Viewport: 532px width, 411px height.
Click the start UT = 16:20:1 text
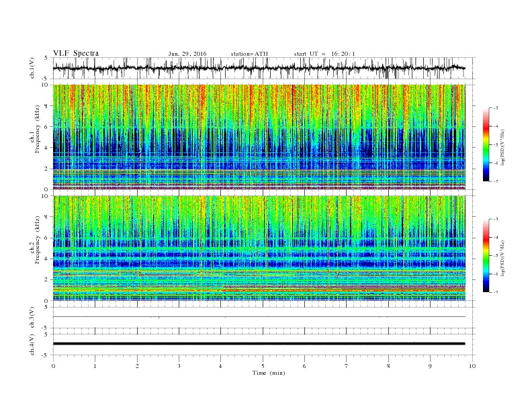pyautogui.click(x=324, y=54)
